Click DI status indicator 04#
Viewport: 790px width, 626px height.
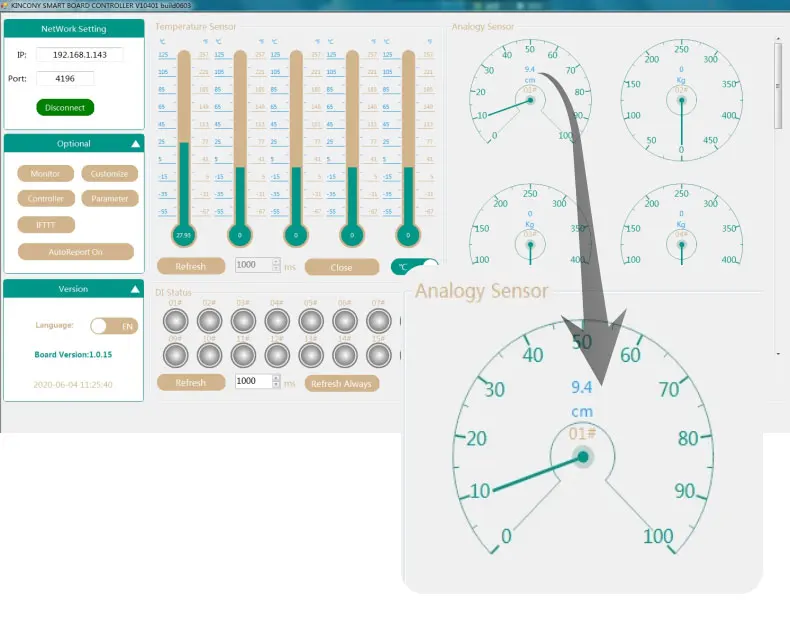click(277, 321)
